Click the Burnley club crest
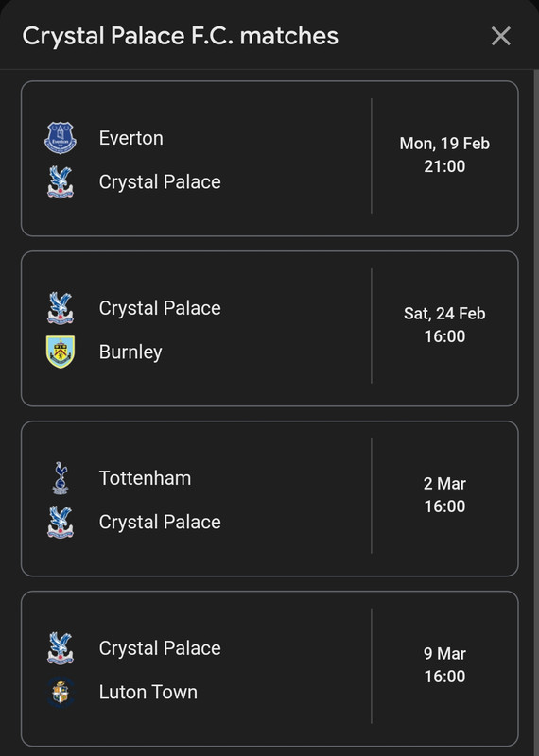 tap(61, 352)
